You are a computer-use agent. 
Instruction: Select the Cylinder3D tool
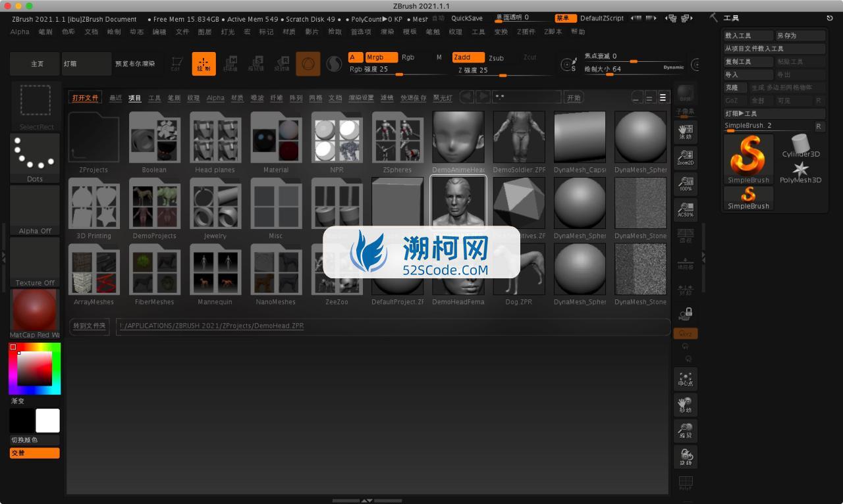(801, 145)
